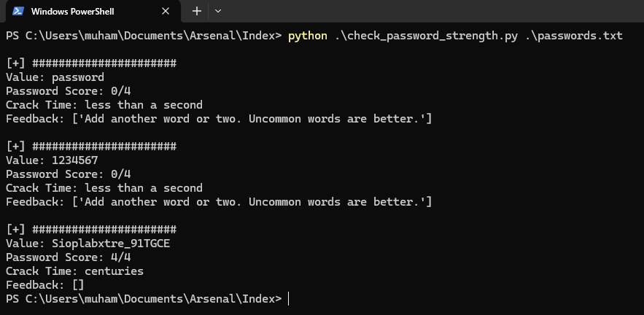Open a new tab with the plus button
Screen dimensions: 644x315
pyautogui.click(x=196, y=12)
